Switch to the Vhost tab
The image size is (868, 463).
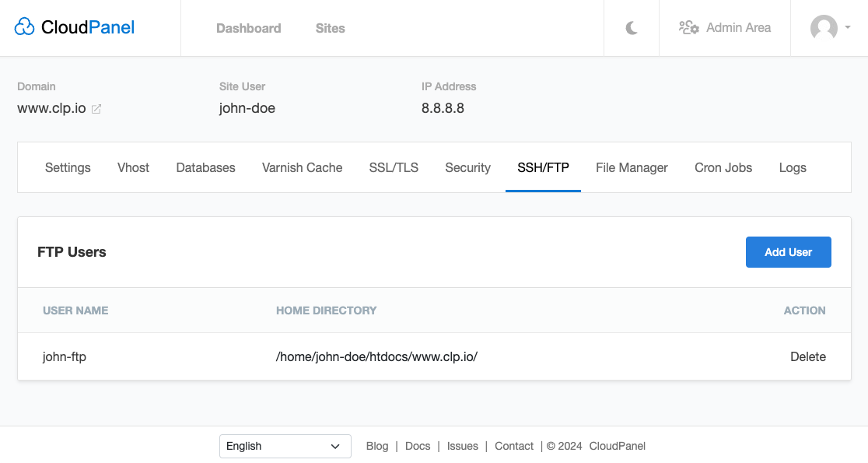coord(133,167)
